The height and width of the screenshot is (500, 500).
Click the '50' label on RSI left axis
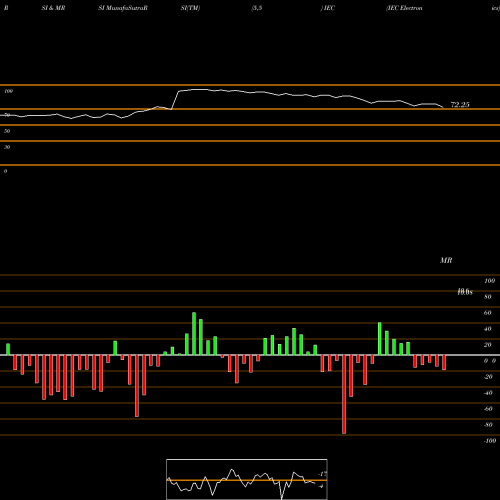click(7, 131)
